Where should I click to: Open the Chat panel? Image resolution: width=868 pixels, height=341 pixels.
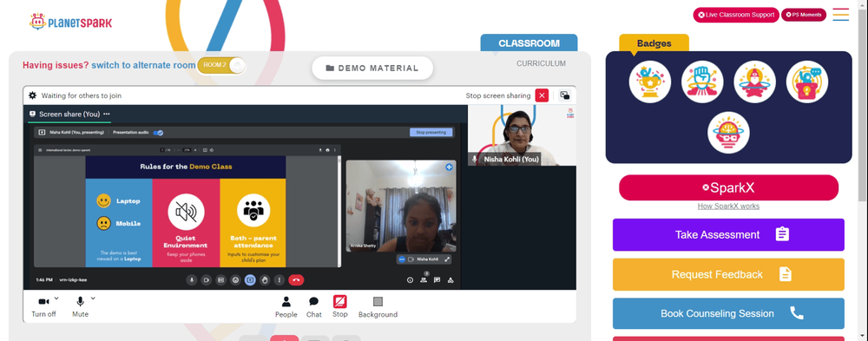(x=314, y=306)
